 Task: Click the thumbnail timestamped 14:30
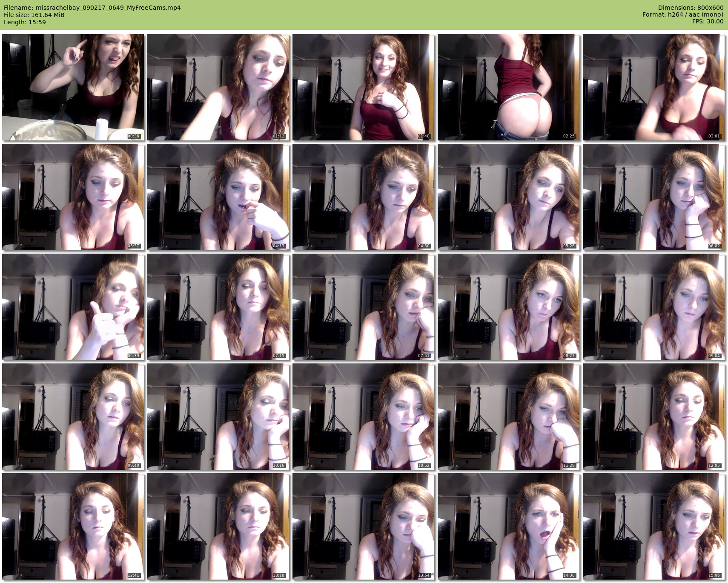[509, 526]
